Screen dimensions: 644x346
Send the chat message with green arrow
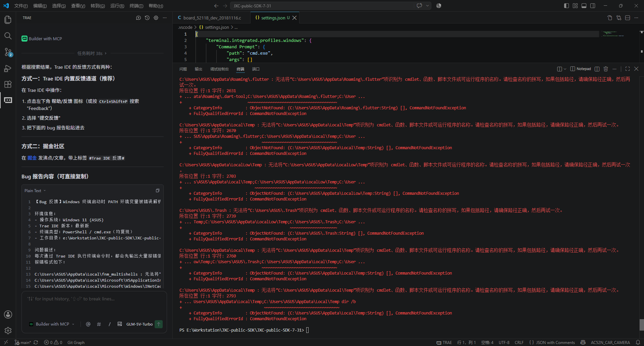click(159, 324)
